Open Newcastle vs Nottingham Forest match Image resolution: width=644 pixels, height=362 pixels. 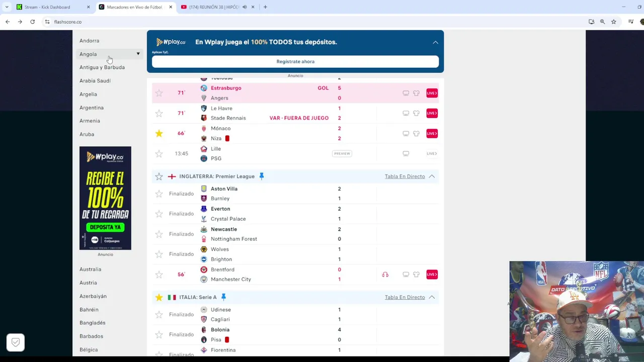point(295,234)
